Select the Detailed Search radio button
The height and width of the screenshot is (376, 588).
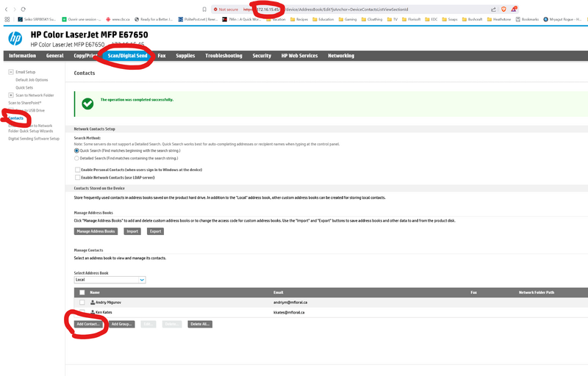pos(77,158)
